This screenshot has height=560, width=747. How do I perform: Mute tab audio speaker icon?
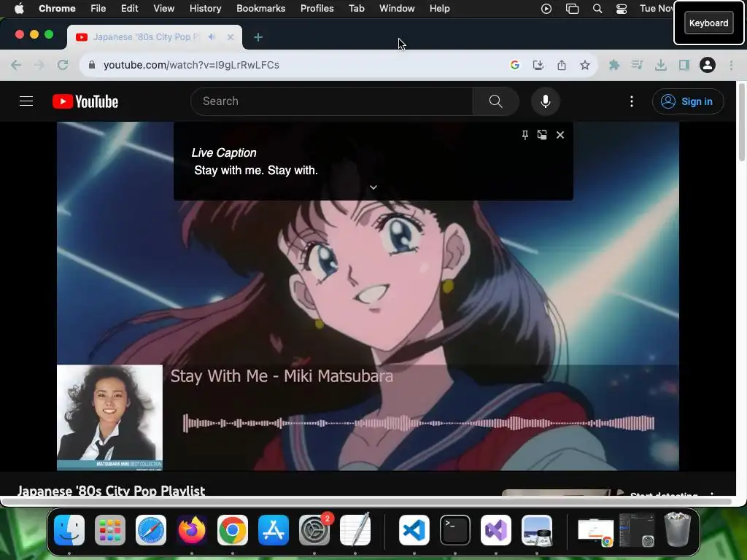[x=212, y=37]
